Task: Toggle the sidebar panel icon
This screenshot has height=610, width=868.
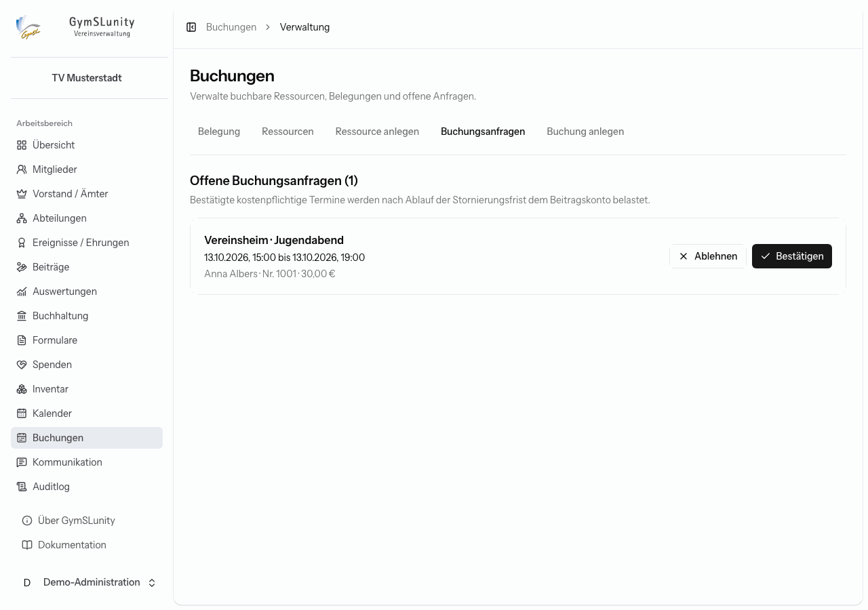Action: tap(191, 27)
